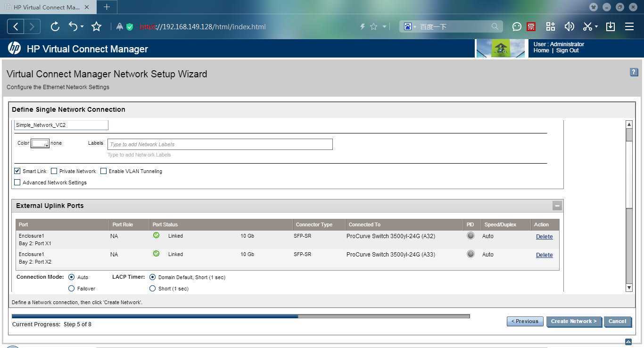Switch to HP Virtual Connect Manager tab
The height and width of the screenshot is (348, 644).
point(46,7)
